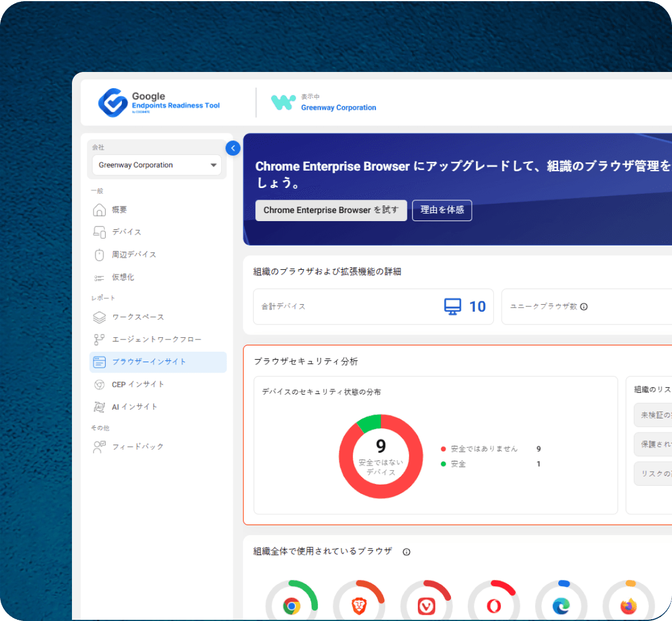The image size is (672, 621).
Task: Click the 保護され risk item
Action: pos(653,445)
